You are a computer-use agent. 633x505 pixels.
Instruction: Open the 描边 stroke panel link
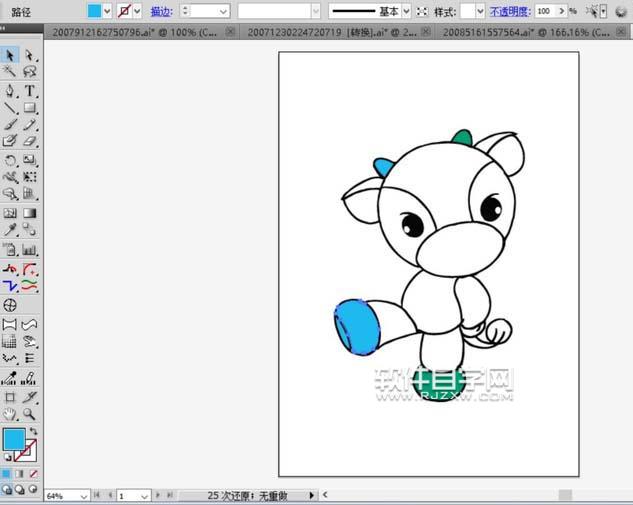pyautogui.click(x=160, y=11)
